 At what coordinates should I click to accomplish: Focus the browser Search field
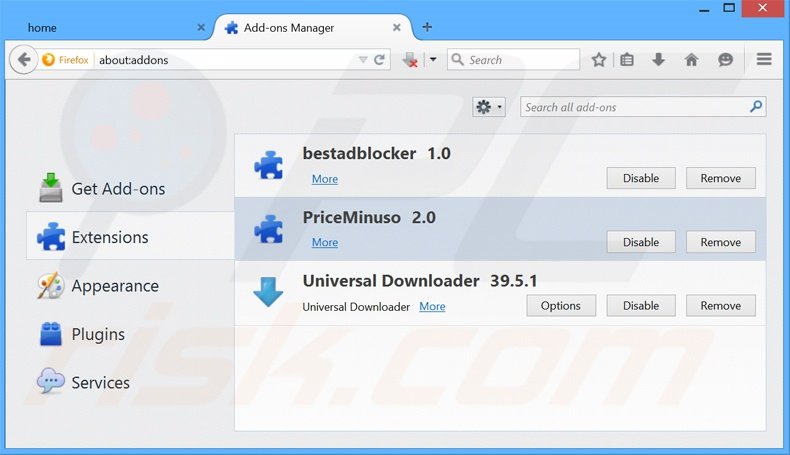(x=513, y=59)
